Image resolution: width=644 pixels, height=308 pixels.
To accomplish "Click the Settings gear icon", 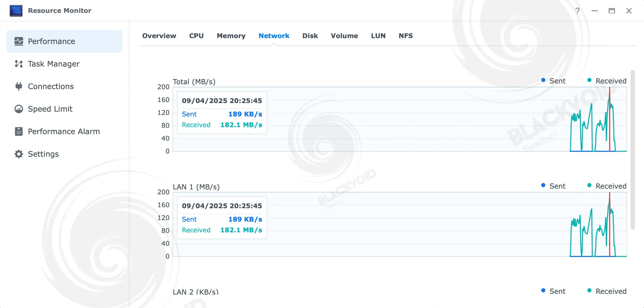I will coord(19,154).
